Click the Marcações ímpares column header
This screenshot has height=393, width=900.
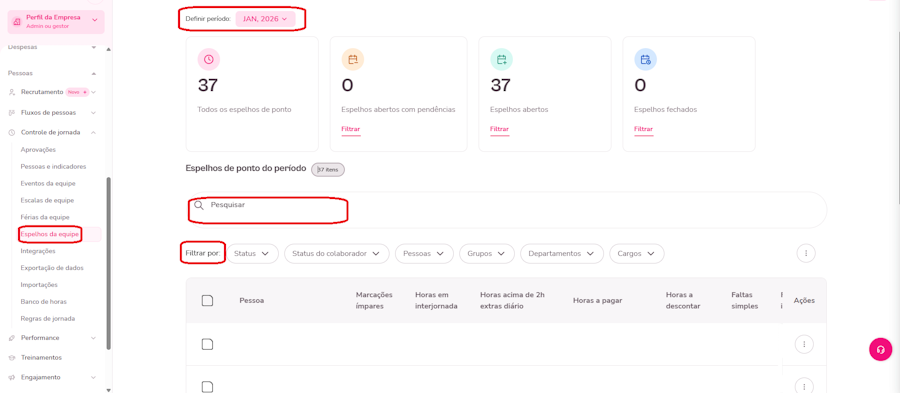pos(374,301)
